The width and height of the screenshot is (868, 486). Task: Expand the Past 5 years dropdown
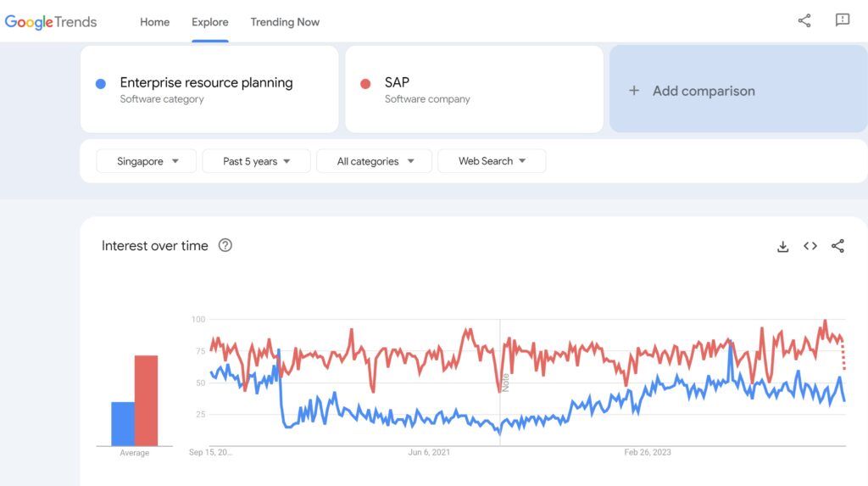point(256,161)
